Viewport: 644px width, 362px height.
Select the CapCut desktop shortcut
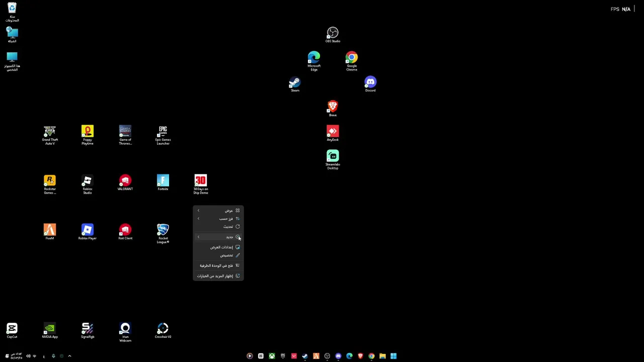click(12, 330)
